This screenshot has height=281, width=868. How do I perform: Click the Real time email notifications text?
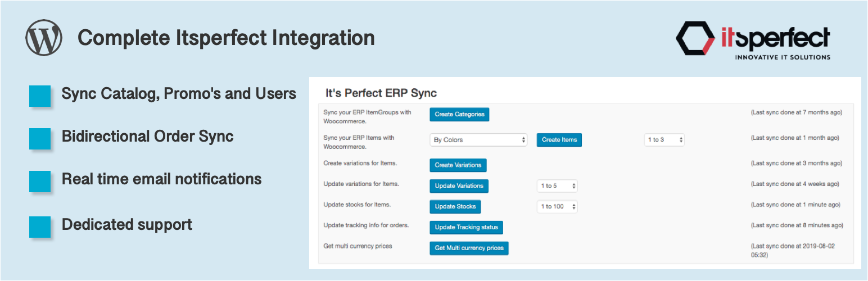coord(162,179)
